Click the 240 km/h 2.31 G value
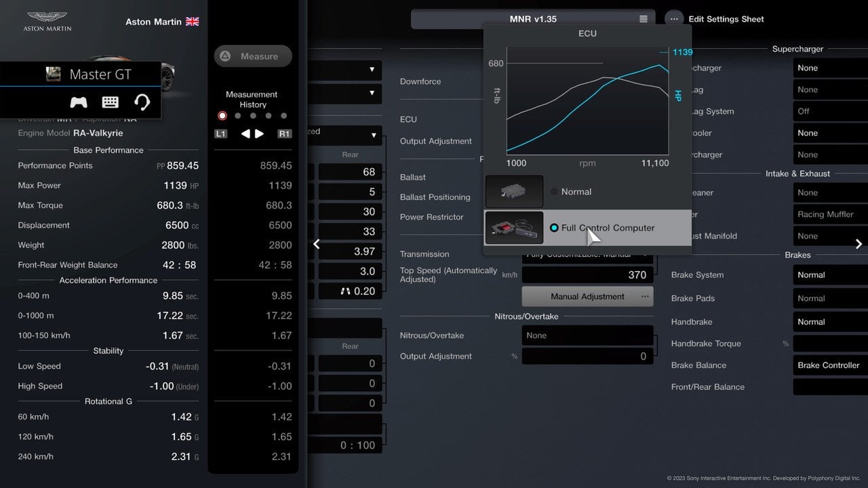The width and height of the screenshot is (868, 488). tap(185, 457)
